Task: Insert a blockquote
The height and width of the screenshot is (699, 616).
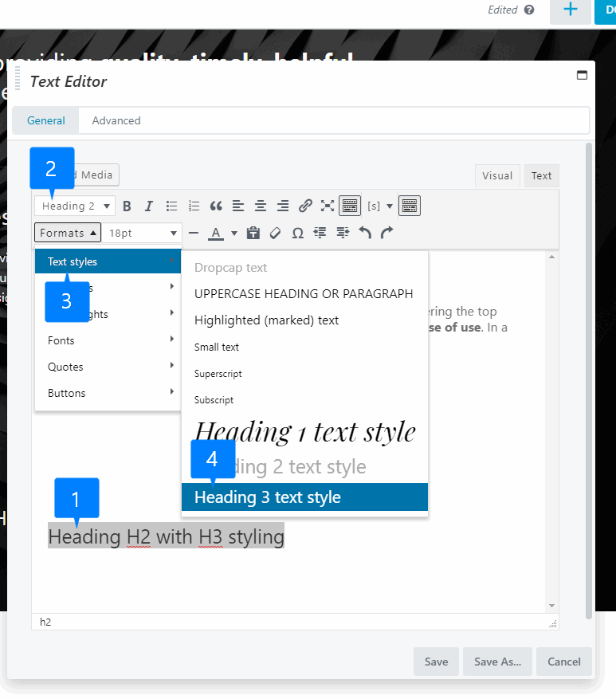Action: (x=216, y=206)
